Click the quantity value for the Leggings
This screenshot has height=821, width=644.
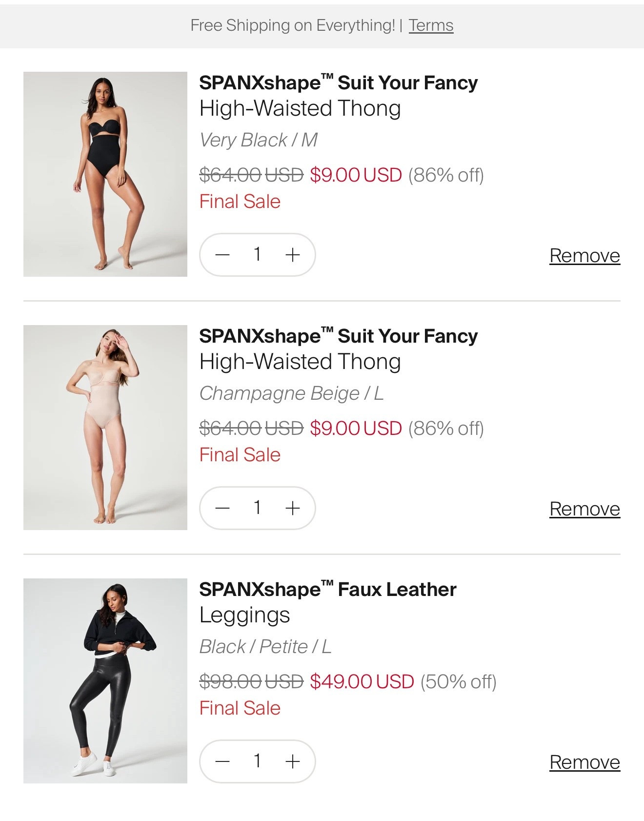click(x=257, y=761)
